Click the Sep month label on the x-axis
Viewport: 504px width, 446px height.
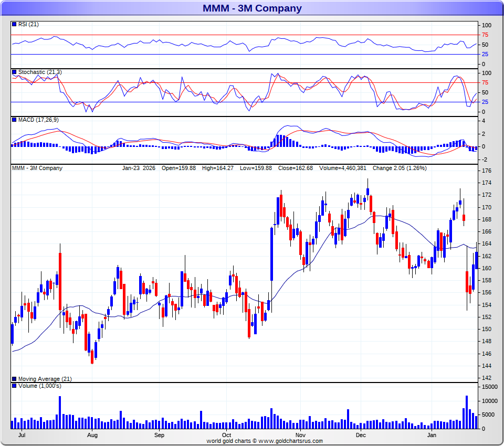pos(159,435)
